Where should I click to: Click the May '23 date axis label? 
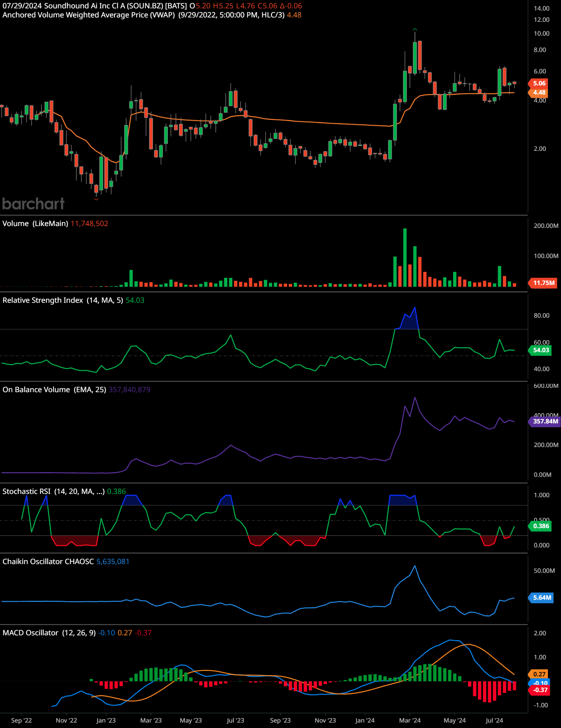tap(191, 720)
